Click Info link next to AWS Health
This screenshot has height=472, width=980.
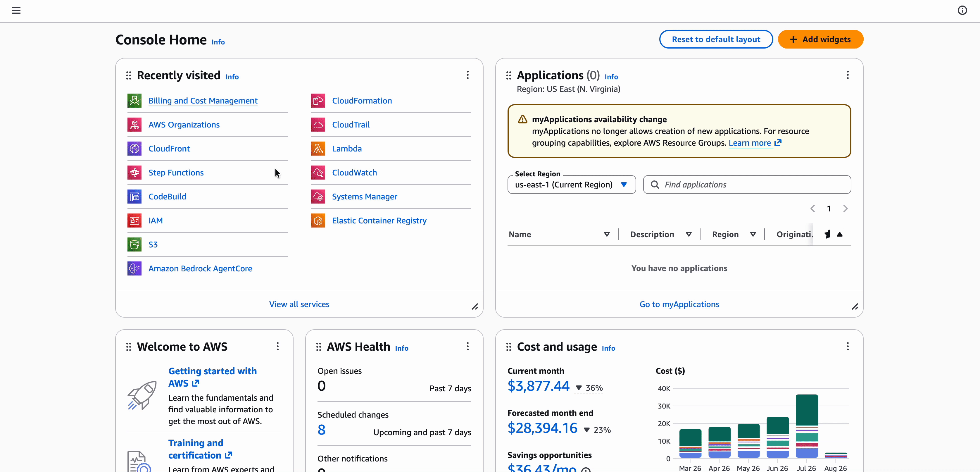(x=402, y=348)
